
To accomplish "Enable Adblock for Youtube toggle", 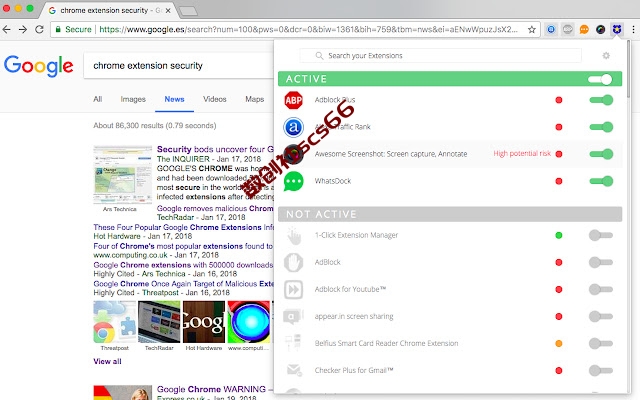I will (601, 289).
